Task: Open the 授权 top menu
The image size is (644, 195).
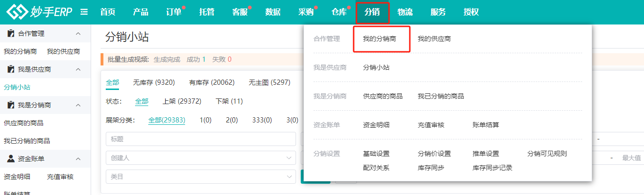Action: pos(471,12)
